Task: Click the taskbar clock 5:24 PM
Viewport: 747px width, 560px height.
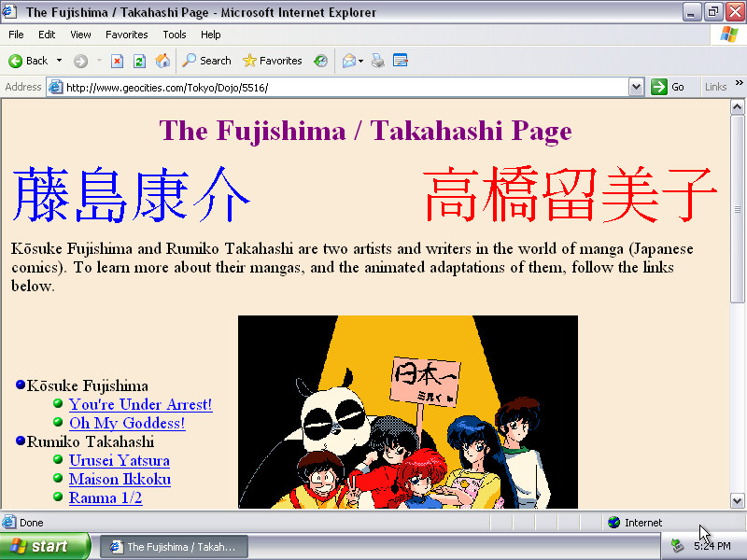Action: pyautogui.click(x=712, y=546)
